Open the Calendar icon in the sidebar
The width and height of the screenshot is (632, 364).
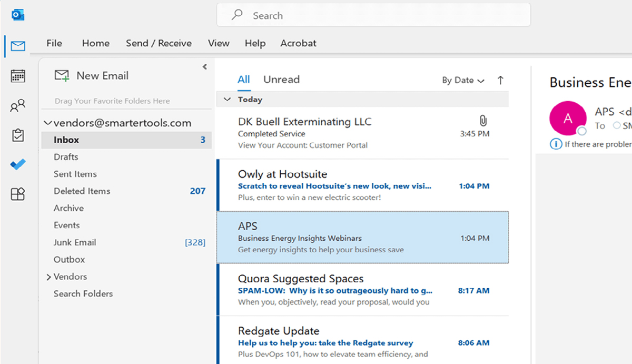tap(17, 76)
